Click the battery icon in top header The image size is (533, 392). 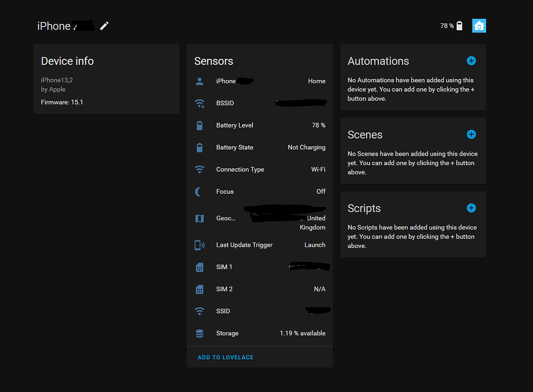tap(459, 26)
